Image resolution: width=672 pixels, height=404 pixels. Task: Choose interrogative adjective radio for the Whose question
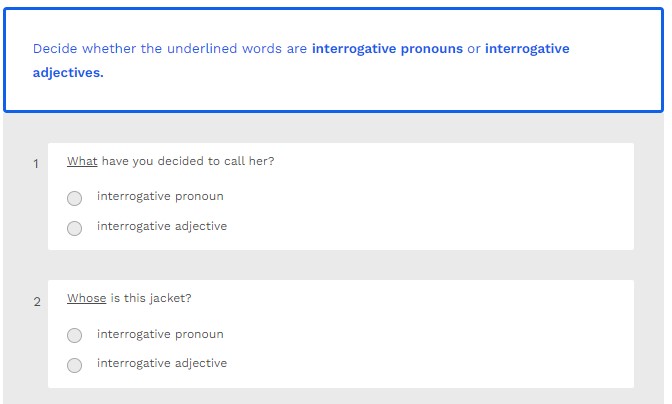point(75,365)
